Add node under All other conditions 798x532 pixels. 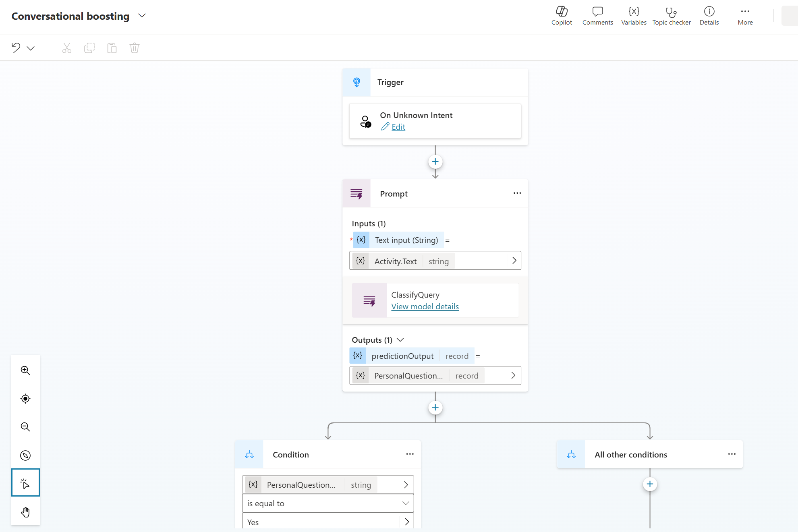point(650,484)
